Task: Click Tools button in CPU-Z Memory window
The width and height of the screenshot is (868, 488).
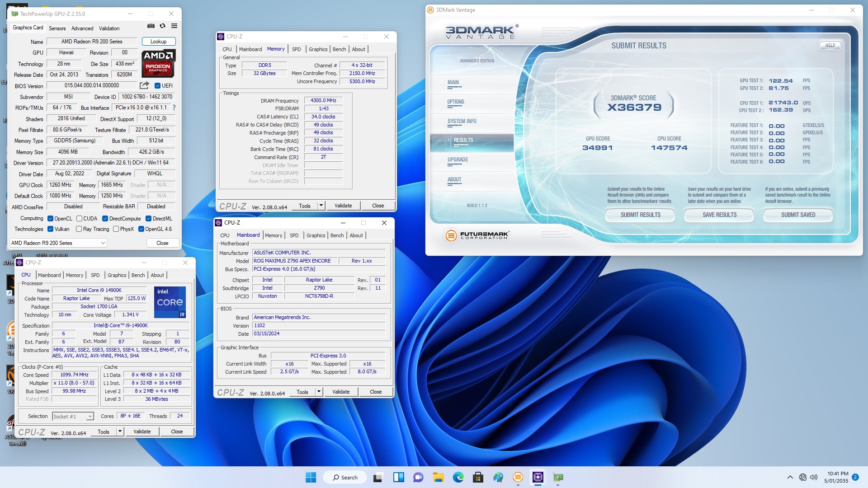Action: [x=305, y=206]
